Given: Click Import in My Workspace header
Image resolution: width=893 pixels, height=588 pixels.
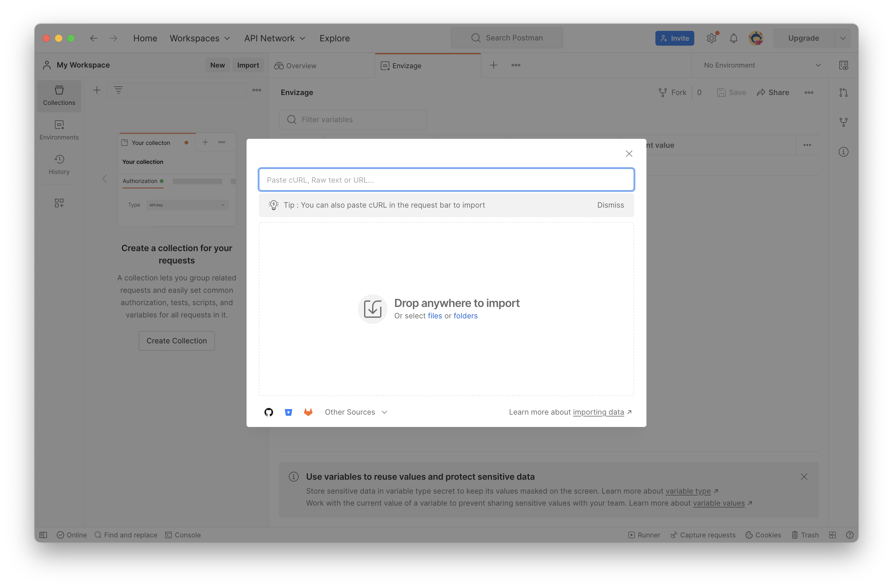Looking at the screenshot, I should coord(248,65).
